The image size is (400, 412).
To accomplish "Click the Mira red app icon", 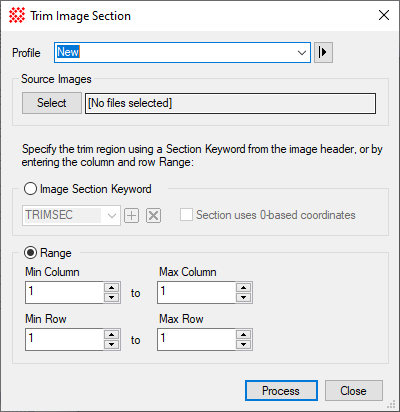I will click(17, 15).
